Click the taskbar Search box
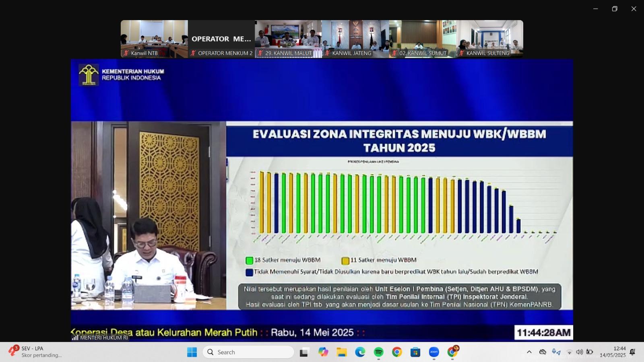 point(248,352)
